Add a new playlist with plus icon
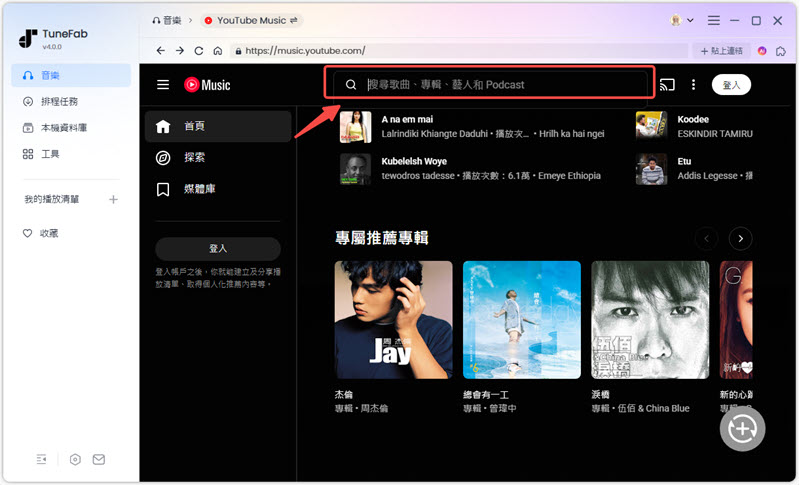800x485 pixels. (x=113, y=199)
